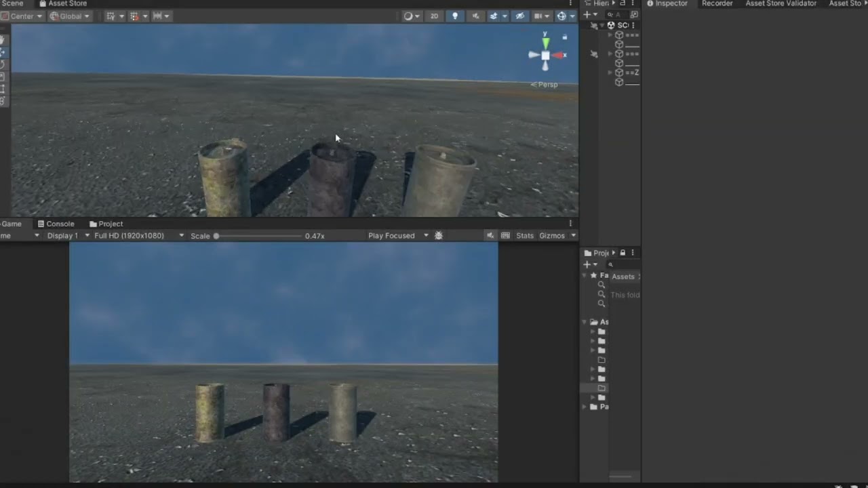Screen dimensions: 868x488
Task: Collapse the Assets folder tree
Action: 585,322
